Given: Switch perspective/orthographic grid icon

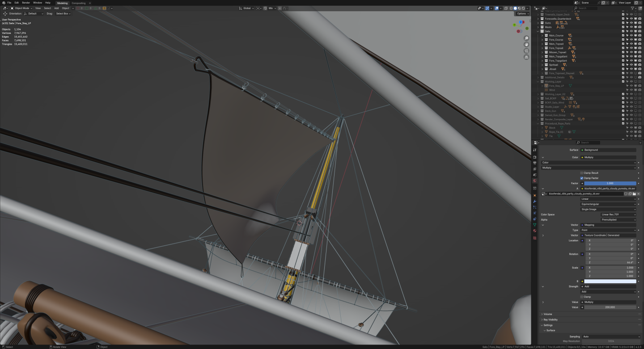Looking at the screenshot, I should [526, 57].
